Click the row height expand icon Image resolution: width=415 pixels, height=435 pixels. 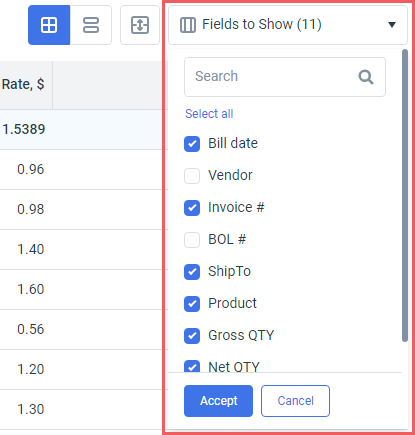click(140, 25)
